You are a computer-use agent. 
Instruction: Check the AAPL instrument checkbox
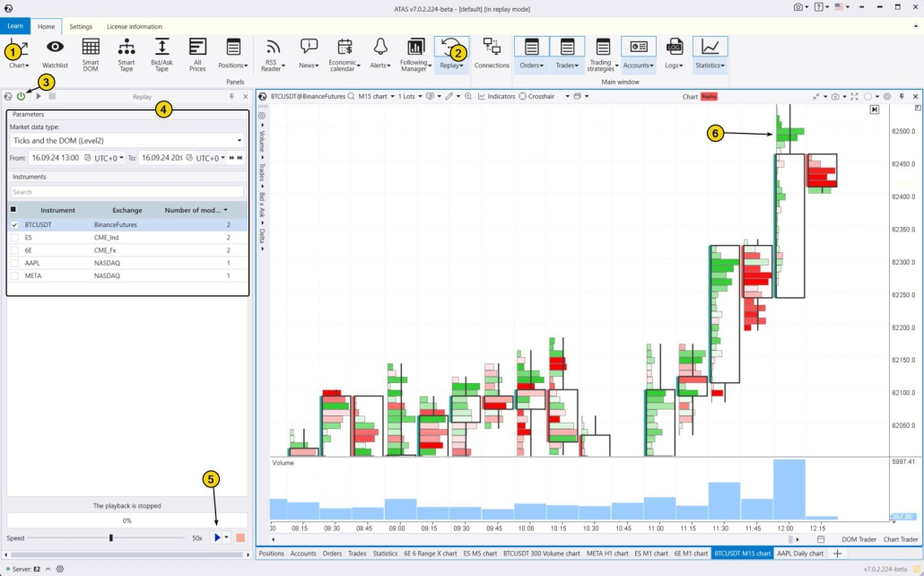coord(14,263)
